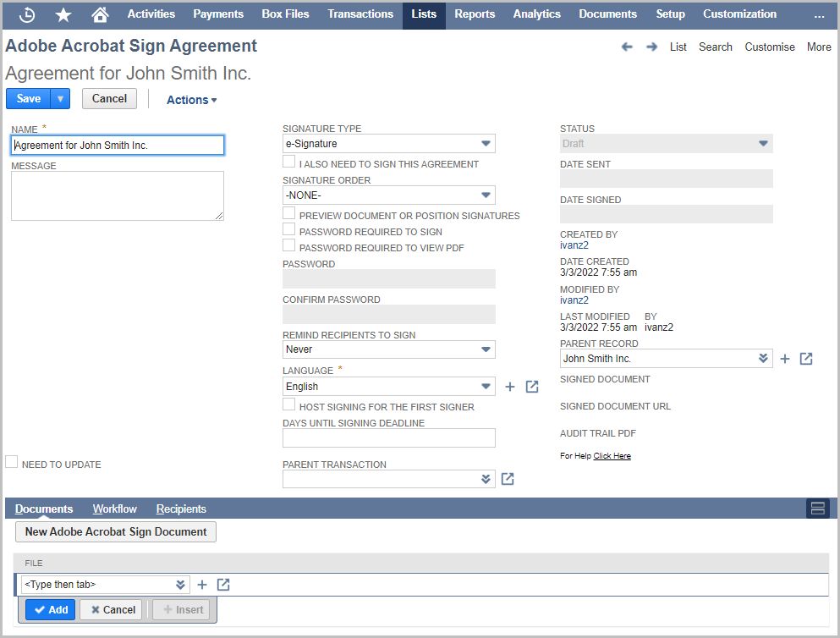Click the Add button in File row
The height and width of the screenshot is (638, 840).
pos(51,609)
